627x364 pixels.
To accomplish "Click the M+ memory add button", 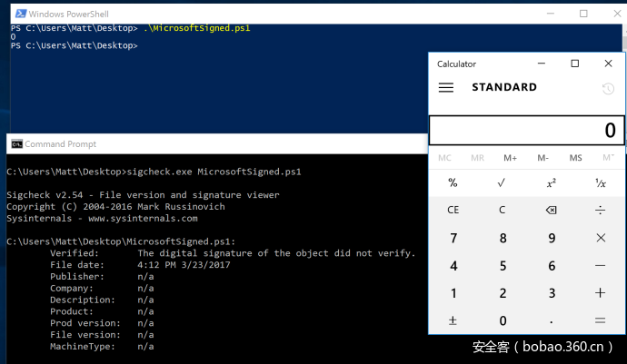I will pyautogui.click(x=510, y=158).
